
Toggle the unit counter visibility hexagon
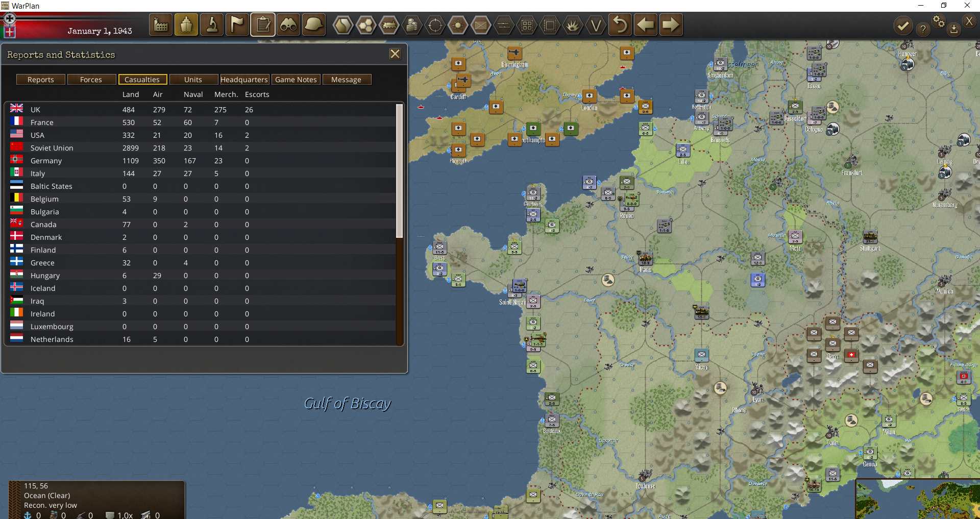coord(481,25)
